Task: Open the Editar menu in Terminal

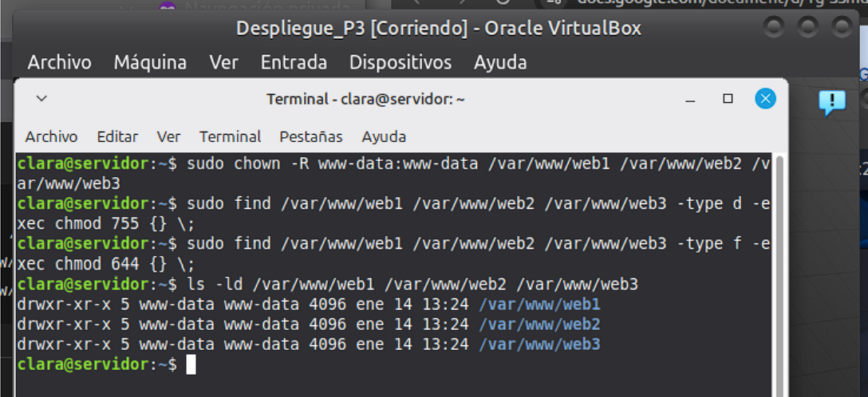Action: coord(117,136)
